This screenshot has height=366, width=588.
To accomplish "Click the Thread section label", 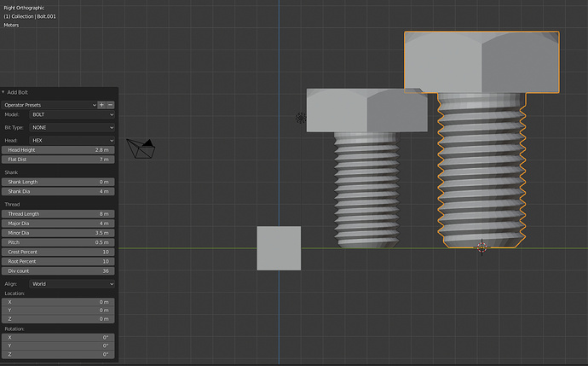I will (x=12, y=204).
